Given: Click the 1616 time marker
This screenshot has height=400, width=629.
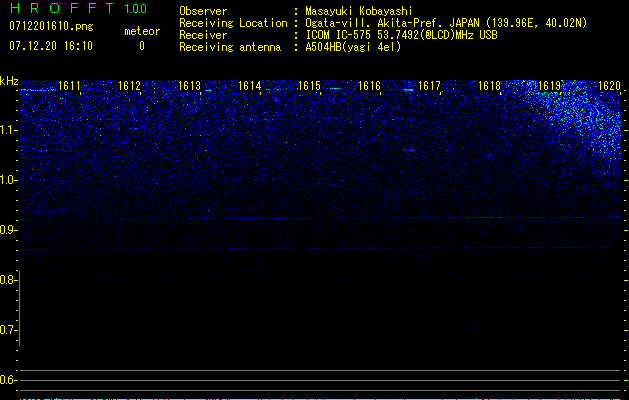Looking at the screenshot, I should (369, 86).
